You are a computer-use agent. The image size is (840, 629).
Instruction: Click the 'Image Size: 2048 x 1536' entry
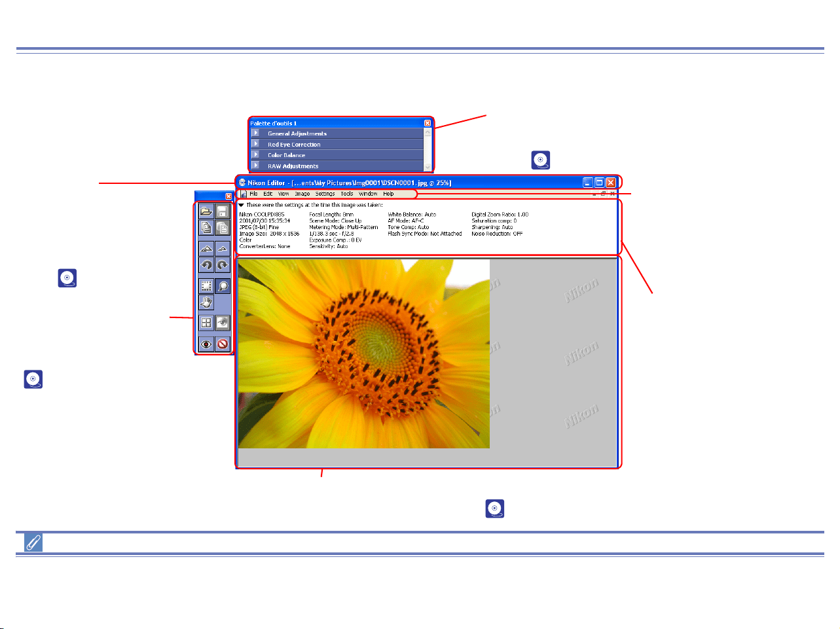click(269, 234)
